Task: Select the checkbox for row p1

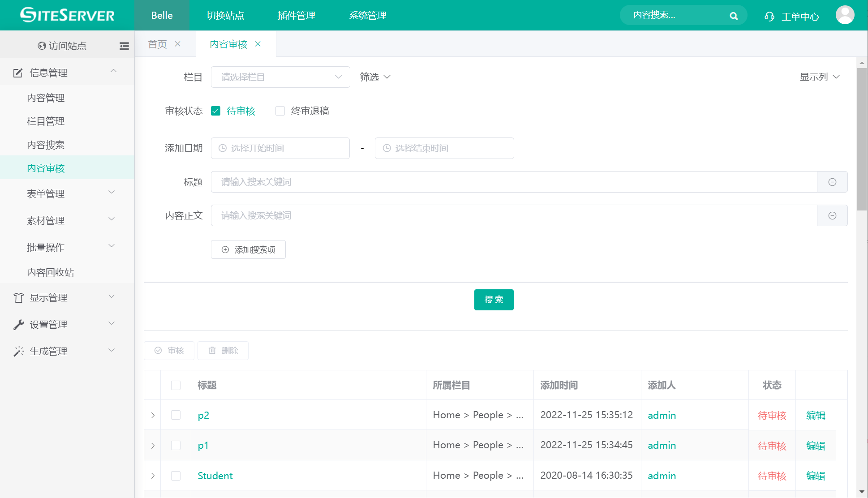Action: [x=175, y=445]
